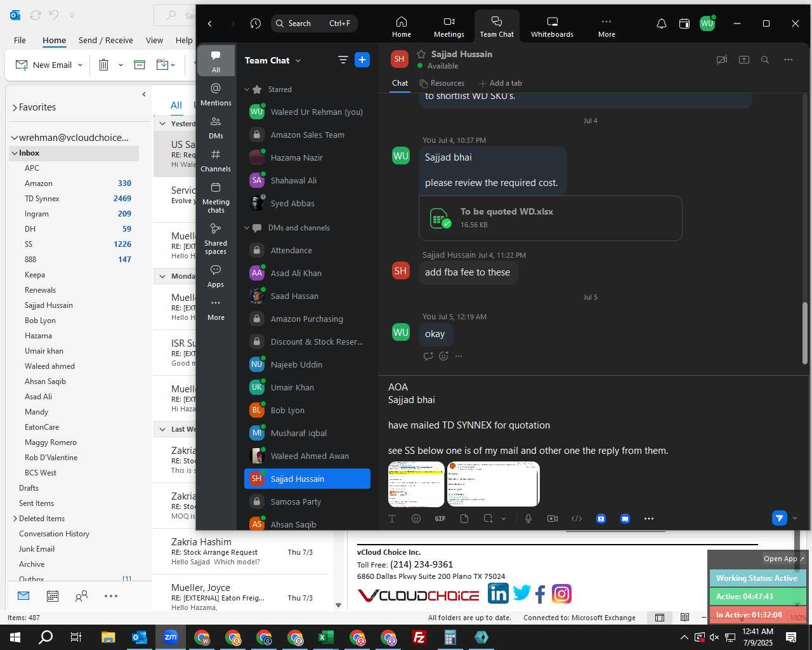Select Sent Items folder in Outlook
Viewport: 812px width, 650px height.
click(x=36, y=503)
